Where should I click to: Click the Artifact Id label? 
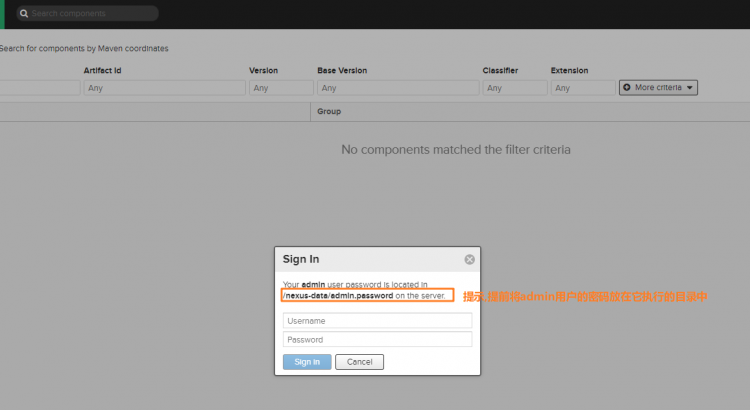(102, 71)
